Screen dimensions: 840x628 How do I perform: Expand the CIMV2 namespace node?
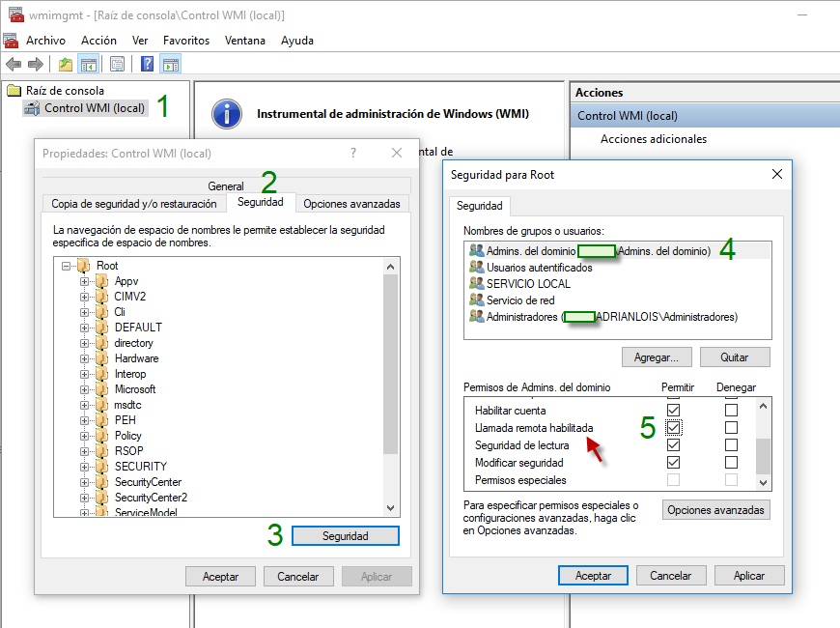click(84, 297)
